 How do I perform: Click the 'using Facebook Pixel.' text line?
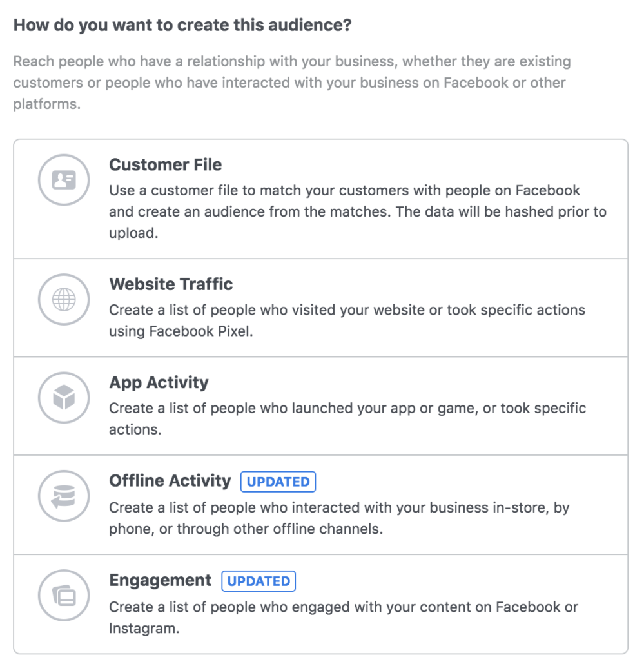(181, 331)
